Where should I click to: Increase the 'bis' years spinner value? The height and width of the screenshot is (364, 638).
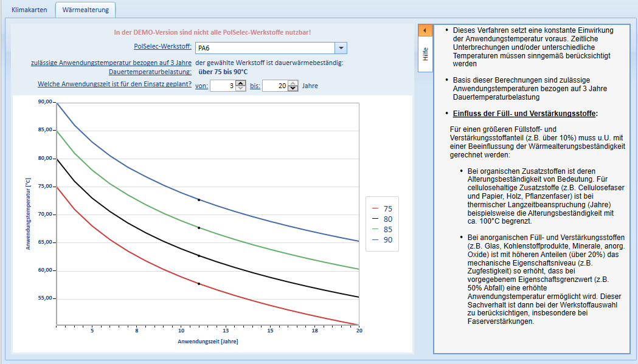tap(293, 83)
